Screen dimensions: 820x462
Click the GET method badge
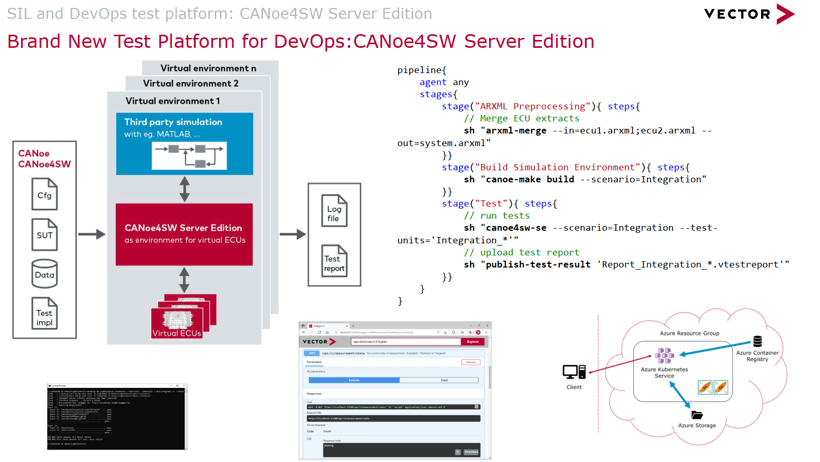click(312, 353)
